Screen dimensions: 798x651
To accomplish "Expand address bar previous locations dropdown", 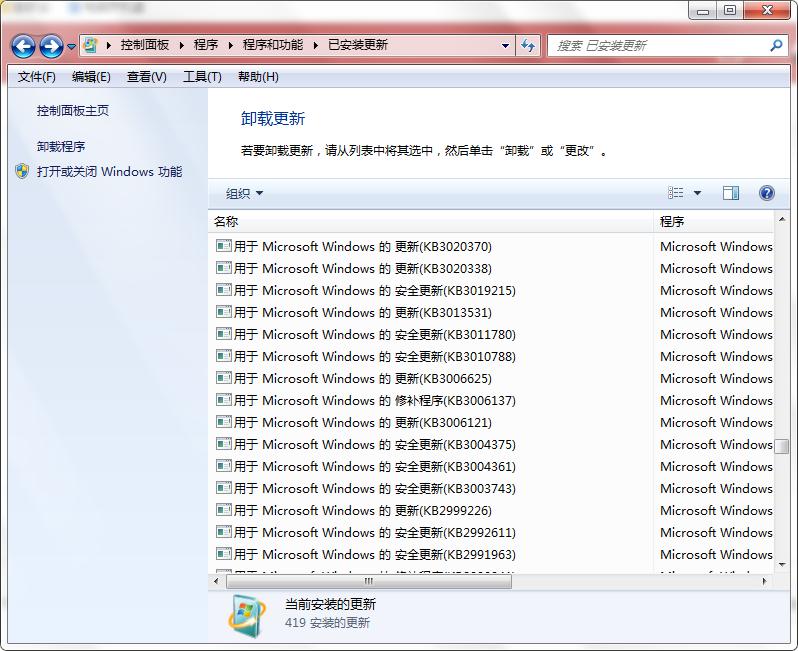I will (x=505, y=46).
